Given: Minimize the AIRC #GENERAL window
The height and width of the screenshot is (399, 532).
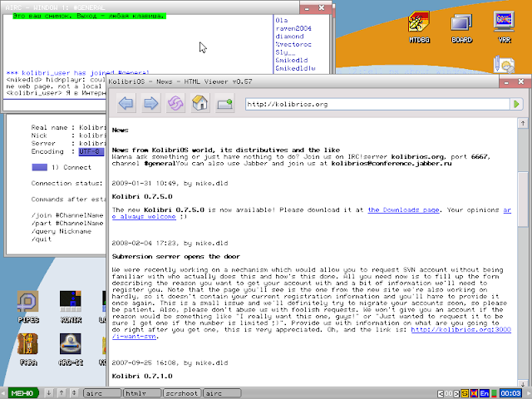Looking at the screenshot, I should pyautogui.click(x=307, y=8).
